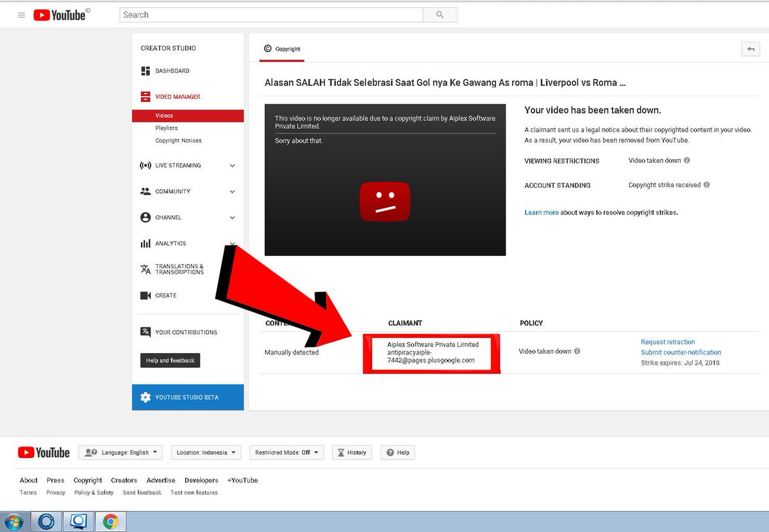Click the Create camera icon
The image size is (769, 532).
[x=145, y=295]
